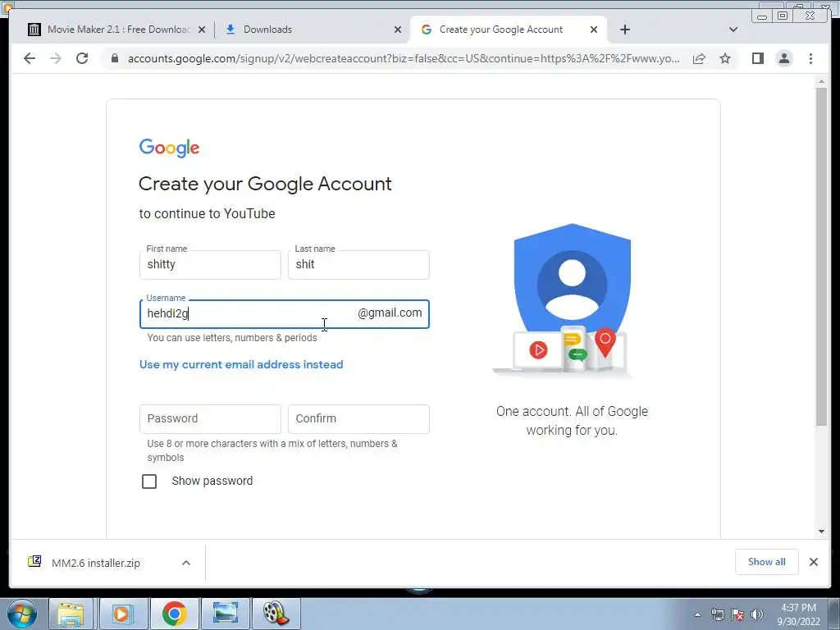Viewport: 840px width, 630px height.
Task: Click the network tray icon
Action: pos(717,615)
